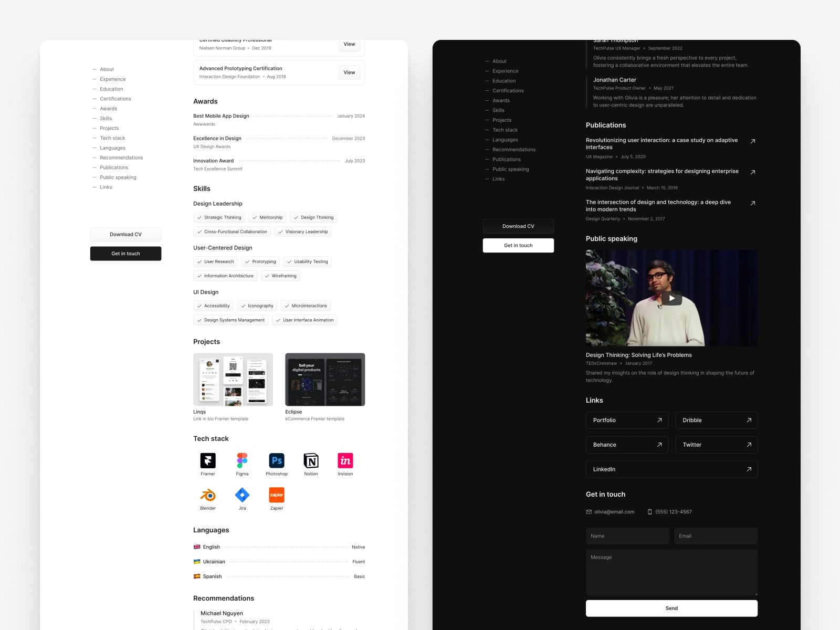This screenshot has height=630, width=840.
Task: Open the Linqs project thumbnail
Action: (233, 380)
